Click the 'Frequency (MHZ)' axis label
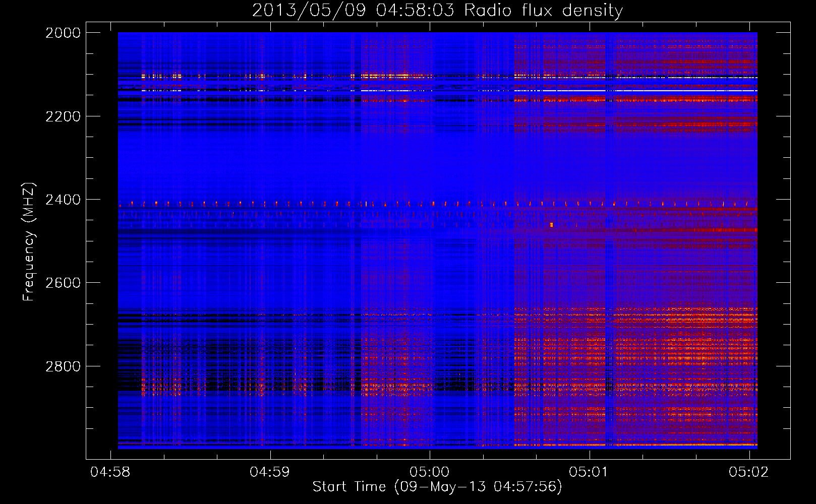 pyautogui.click(x=29, y=241)
